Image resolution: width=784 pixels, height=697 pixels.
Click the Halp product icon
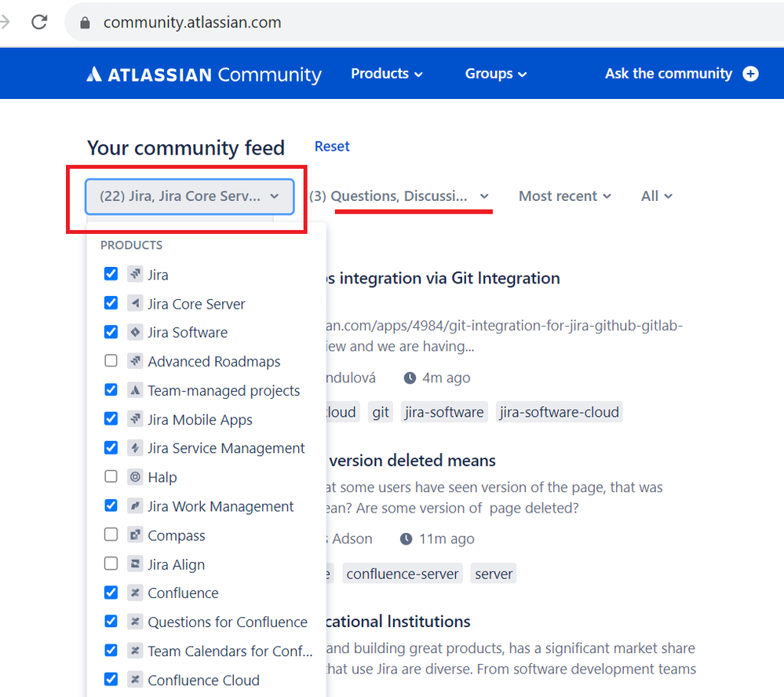click(135, 476)
